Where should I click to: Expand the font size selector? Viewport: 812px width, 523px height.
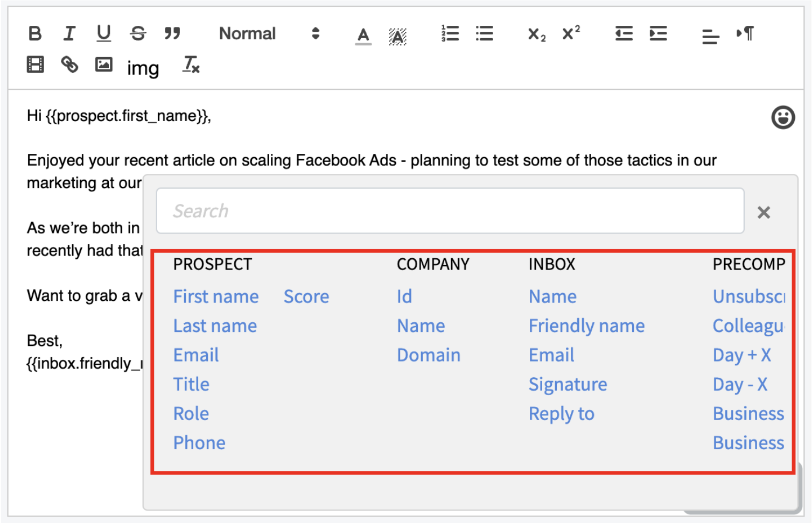tap(316, 33)
